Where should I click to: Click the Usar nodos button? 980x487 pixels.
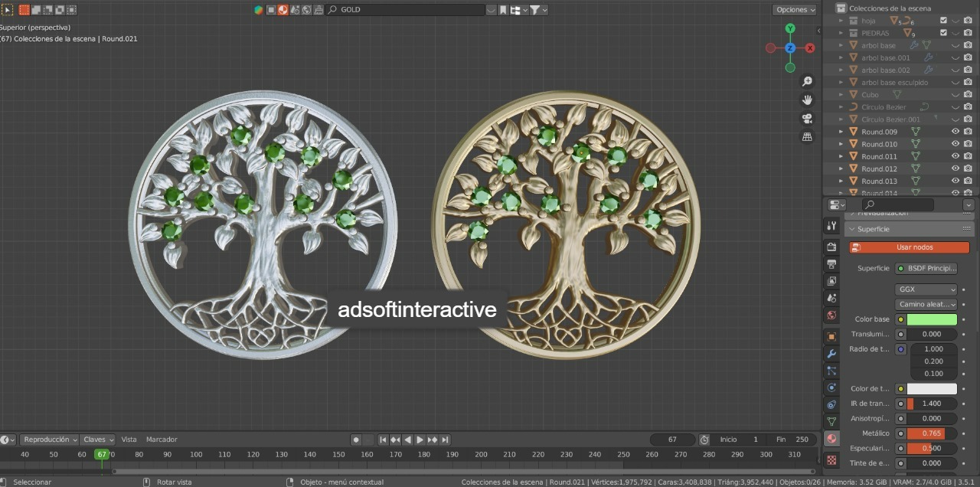[x=909, y=247]
